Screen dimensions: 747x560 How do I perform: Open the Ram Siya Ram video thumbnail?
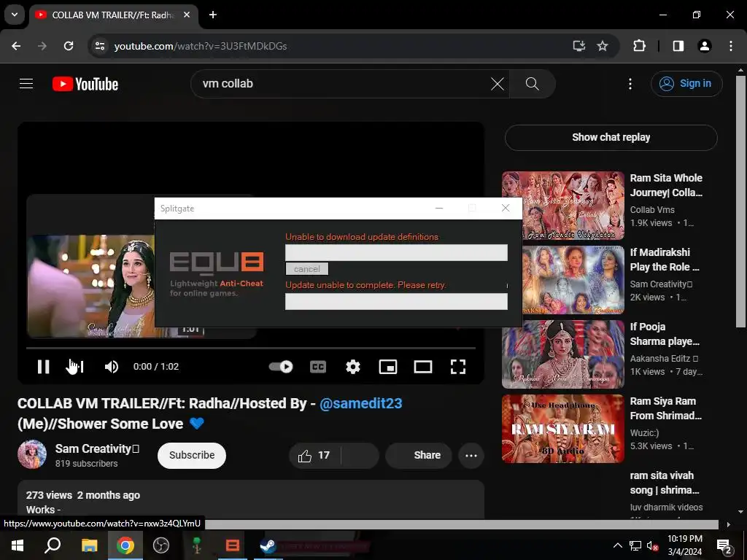click(x=562, y=429)
